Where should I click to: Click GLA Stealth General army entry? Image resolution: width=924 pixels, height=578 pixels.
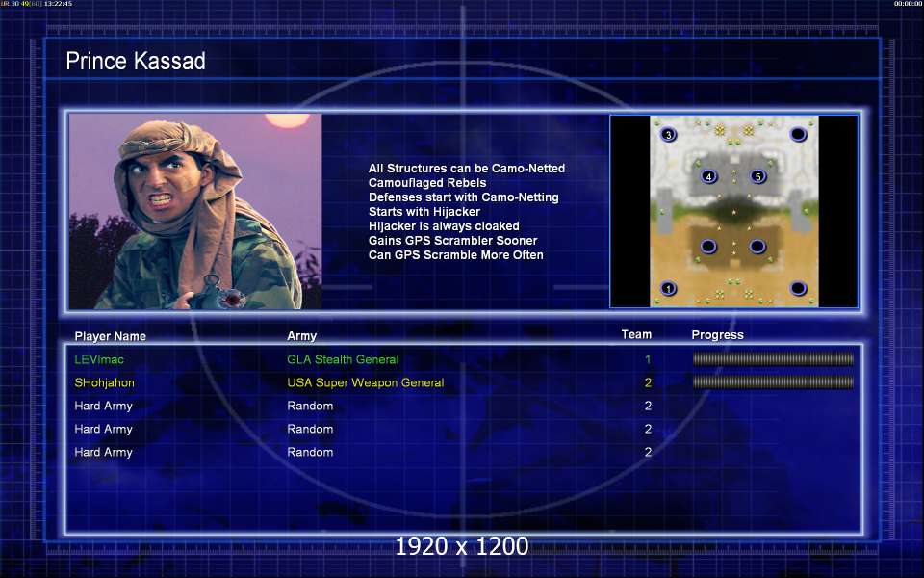[x=343, y=359]
